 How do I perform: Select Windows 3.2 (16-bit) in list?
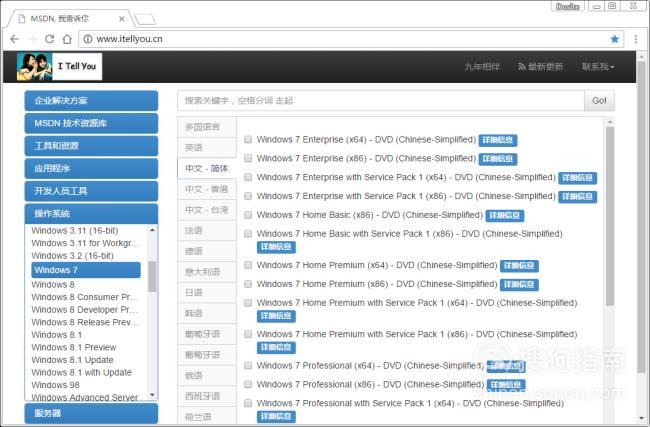pos(73,256)
